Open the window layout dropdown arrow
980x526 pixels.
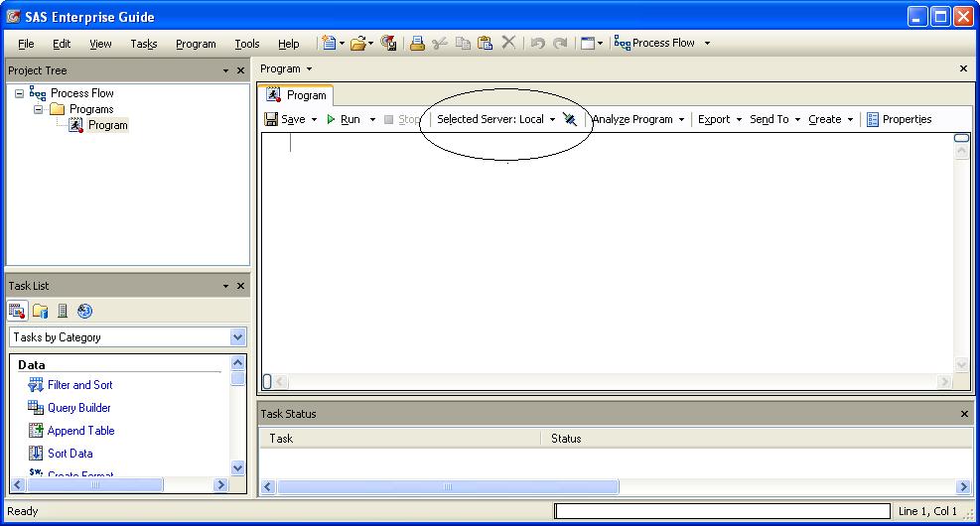[x=600, y=43]
